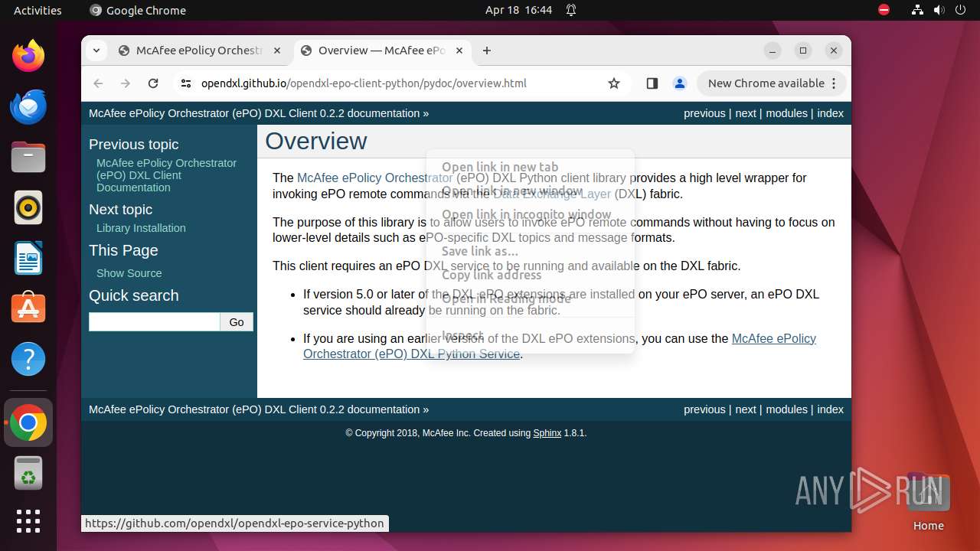Screen dimensions: 980x551
Task: Close the McAfee ePolicy Orchestrator tab
Action: tap(277, 51)
